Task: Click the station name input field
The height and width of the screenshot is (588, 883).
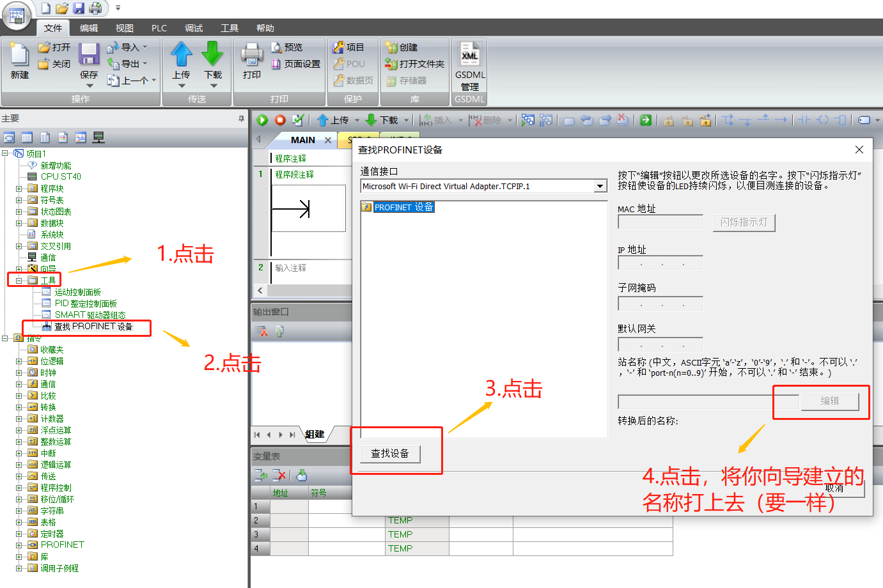Action: pos(708,401)
